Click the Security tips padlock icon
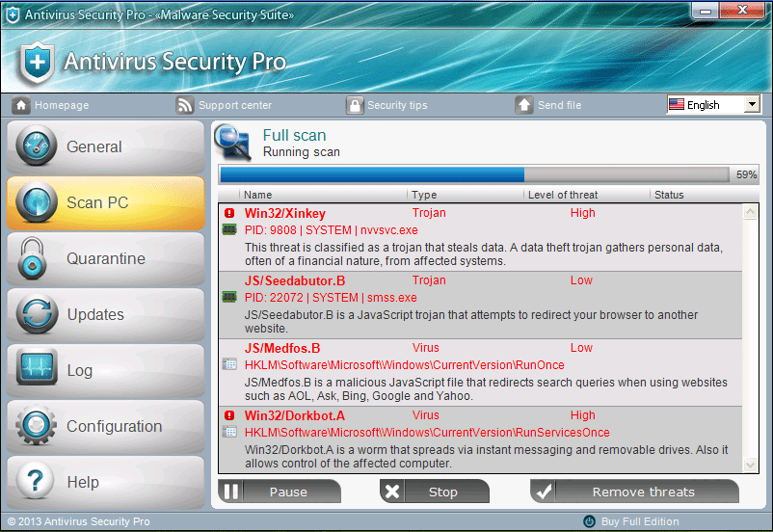 pyautogui.click(x=355, y=105)
